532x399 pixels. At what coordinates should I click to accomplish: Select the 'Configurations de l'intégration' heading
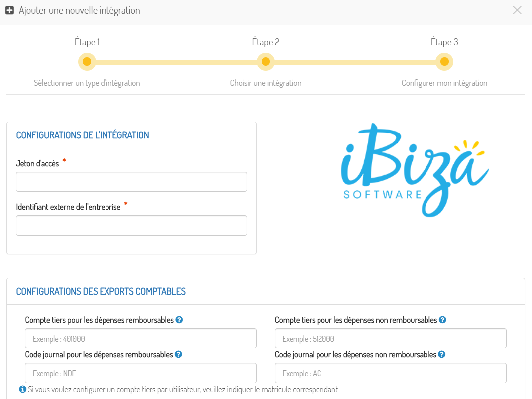tap(83, 135)
